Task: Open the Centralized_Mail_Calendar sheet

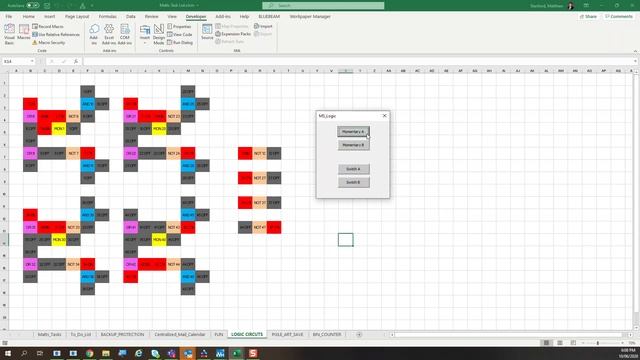Action: pos(180,335)
